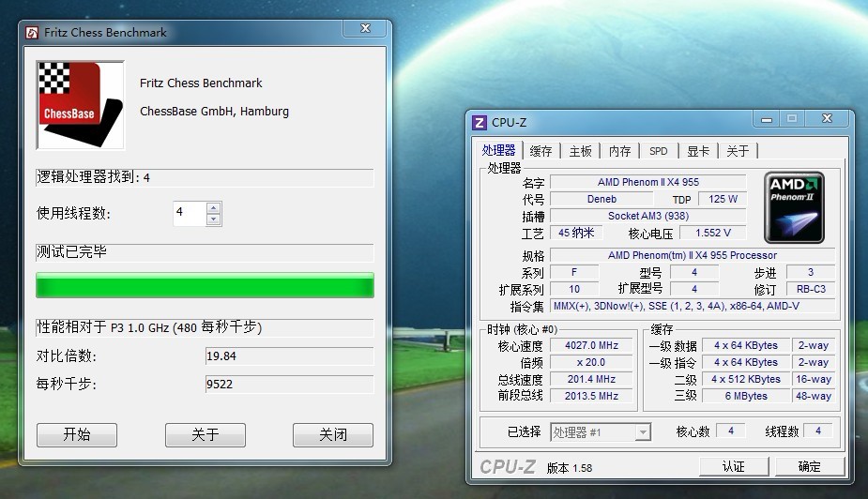Click the Socket AM3 (938) field

point(648,216)
